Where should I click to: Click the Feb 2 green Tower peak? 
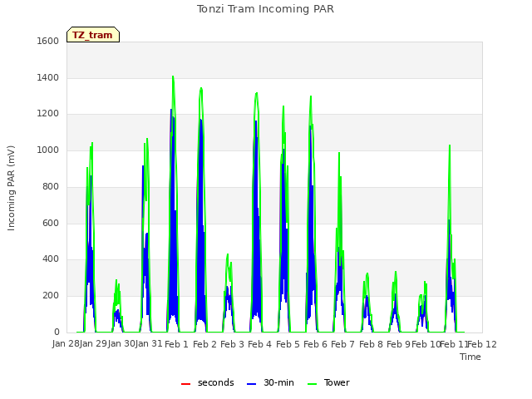201,89
